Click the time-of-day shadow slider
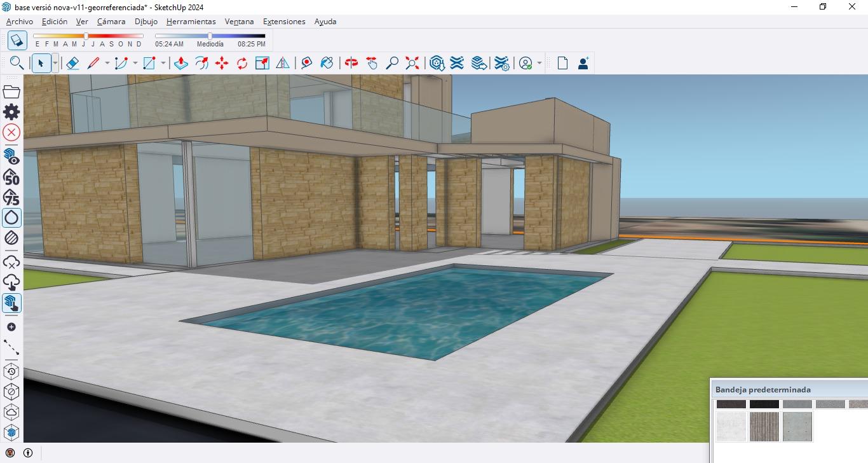The height and width of the screenshot is (463, 868). (x=210, y=36)
